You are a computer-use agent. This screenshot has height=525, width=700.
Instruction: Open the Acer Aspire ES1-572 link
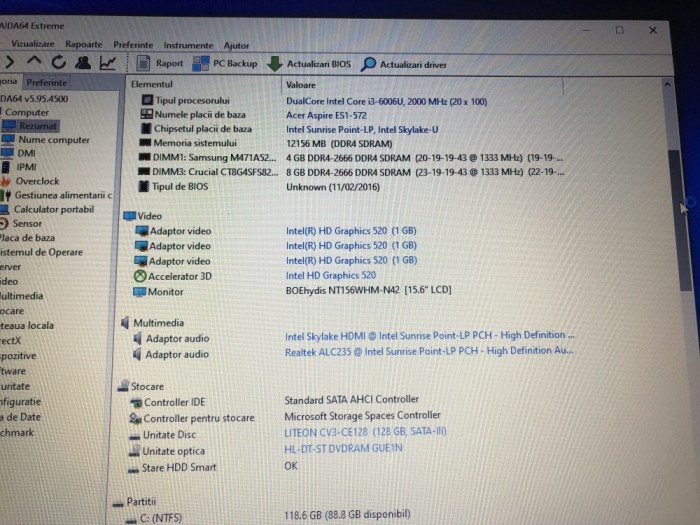(326, 115)
